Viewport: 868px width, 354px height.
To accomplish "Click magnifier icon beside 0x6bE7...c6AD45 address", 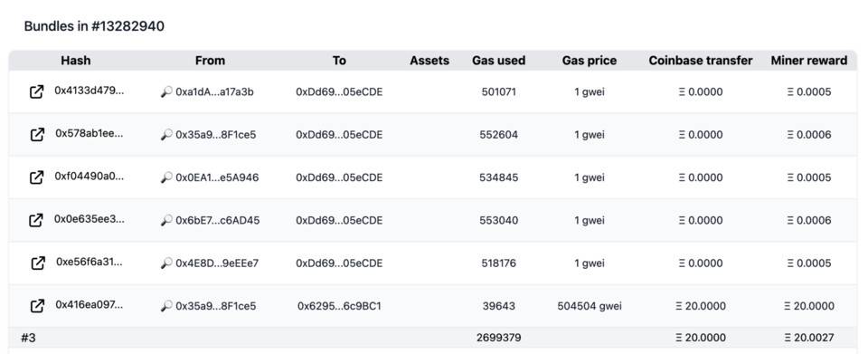I will [166, 221].
